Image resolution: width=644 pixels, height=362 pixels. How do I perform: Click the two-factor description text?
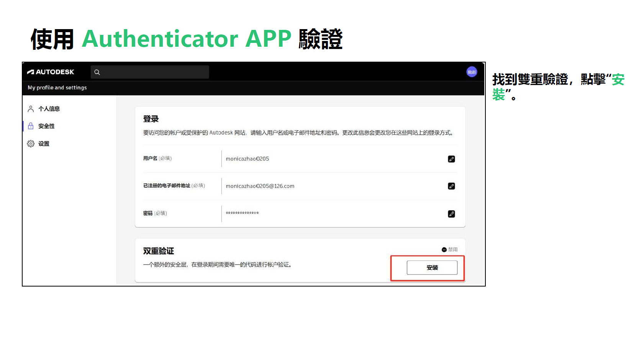(217, 265)
